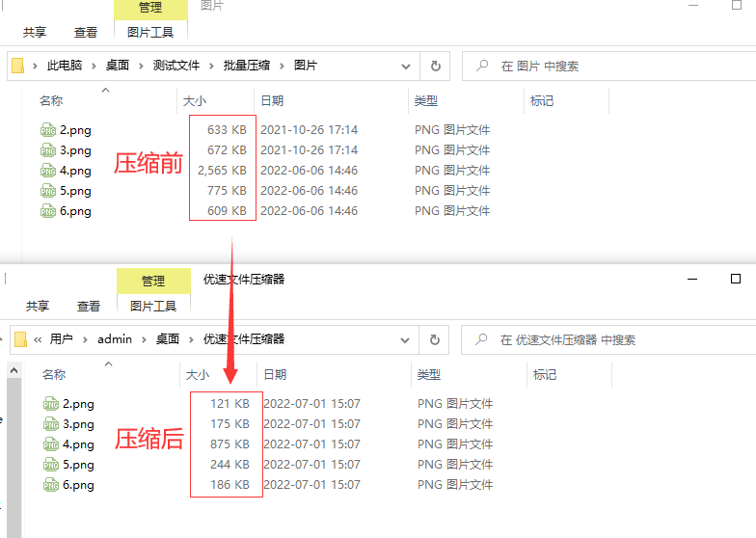Expand hidden path via « chevron before 用户
Viewport: 756px width, 538px height.
tap(38, 340)
